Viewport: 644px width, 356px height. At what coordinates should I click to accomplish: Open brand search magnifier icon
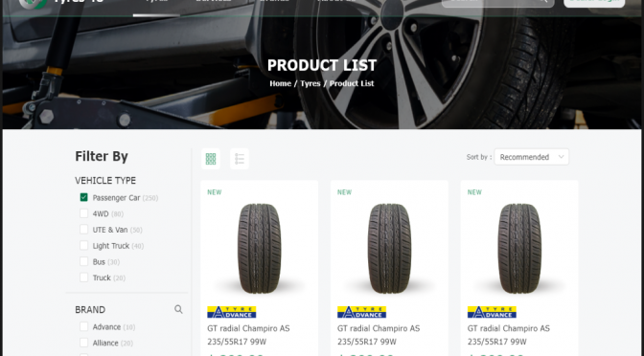point(178,309)
